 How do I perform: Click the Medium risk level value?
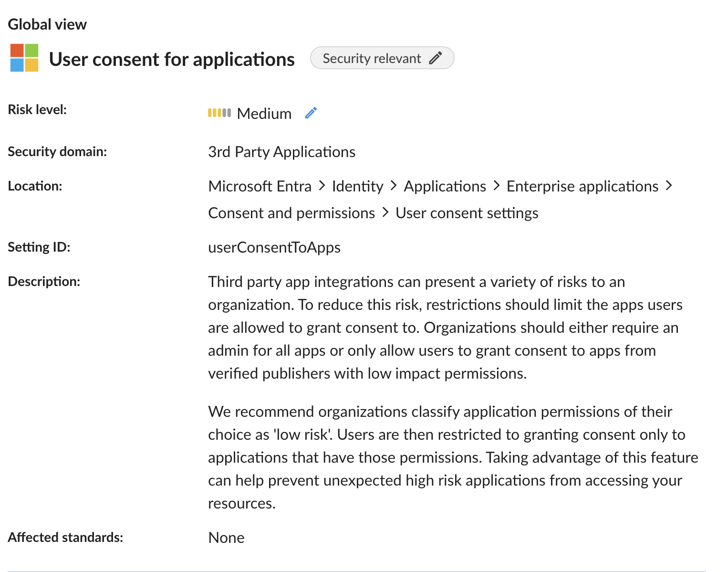[264, 114]
